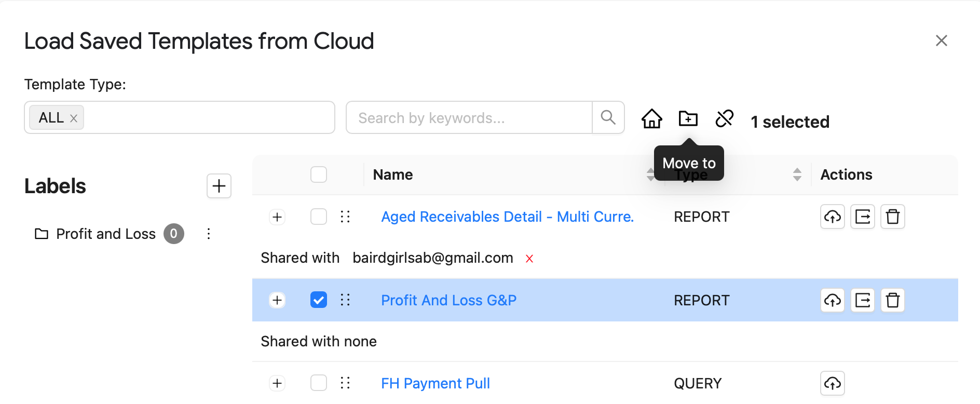Click the unlink share icon

point(725,118)
